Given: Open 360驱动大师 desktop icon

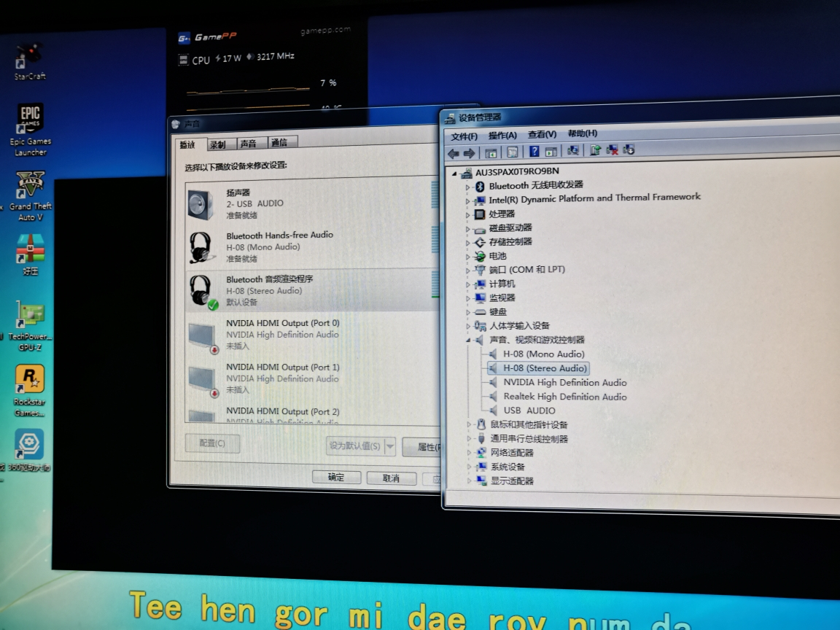Looking at the screenshot, I should (29, 451).
